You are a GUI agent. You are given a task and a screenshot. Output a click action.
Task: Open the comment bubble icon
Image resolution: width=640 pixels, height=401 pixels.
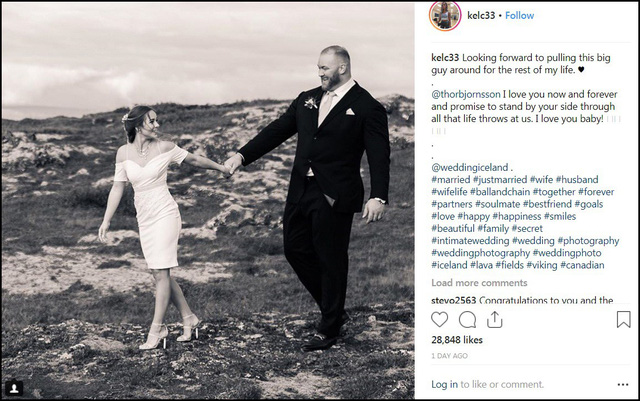[x=467, y=320]
